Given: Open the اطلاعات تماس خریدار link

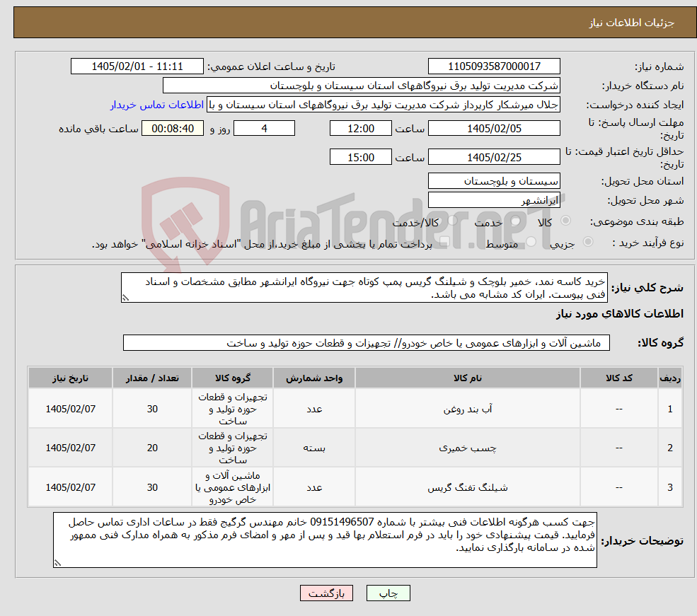Looking at the screenshot, I should pyautogui.click(x=157, y=105).
